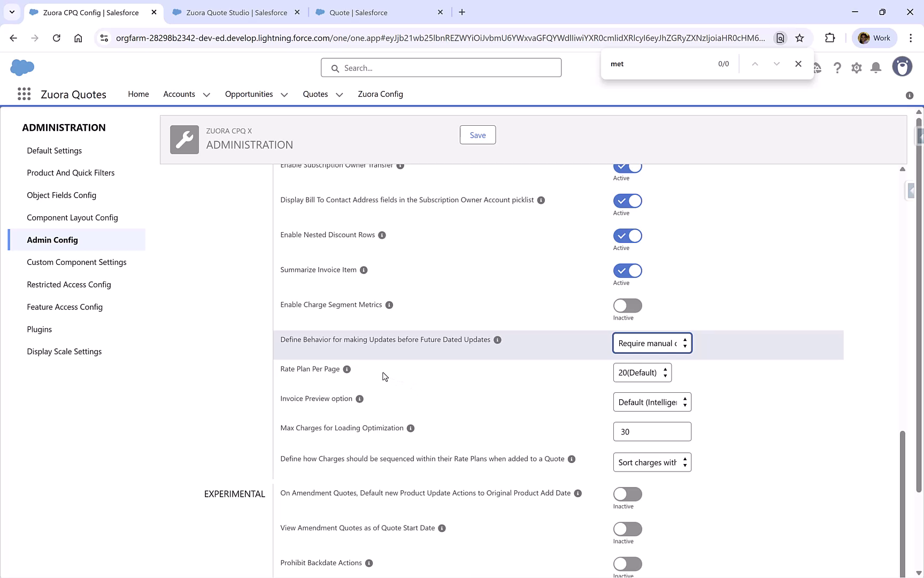
Task: Open the Help question mark icon
Action: point(837,68)
